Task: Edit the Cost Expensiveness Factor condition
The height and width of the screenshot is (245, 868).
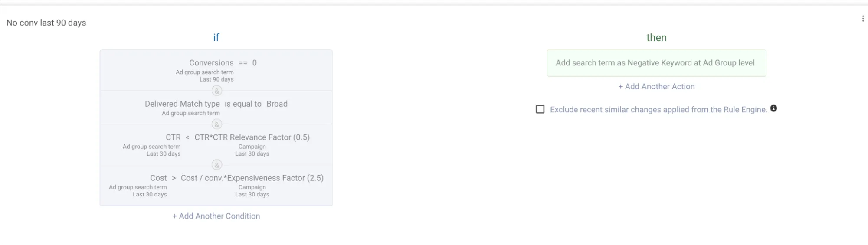Action: click(216, 185)
